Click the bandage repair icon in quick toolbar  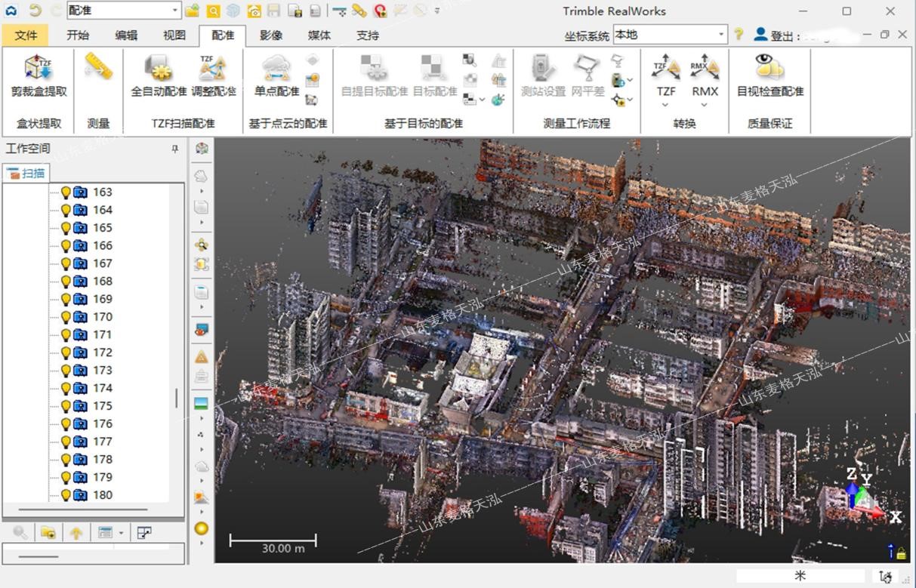coord(359,11)
